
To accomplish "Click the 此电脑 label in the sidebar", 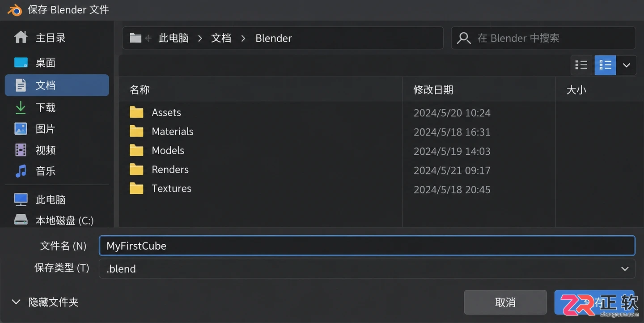I will [x=51, y=200].
